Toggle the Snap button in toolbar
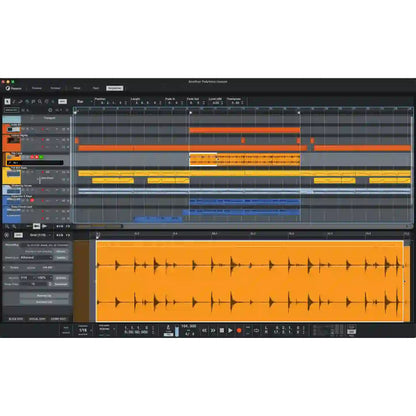 pyautogui.click(x=62, y=101)
